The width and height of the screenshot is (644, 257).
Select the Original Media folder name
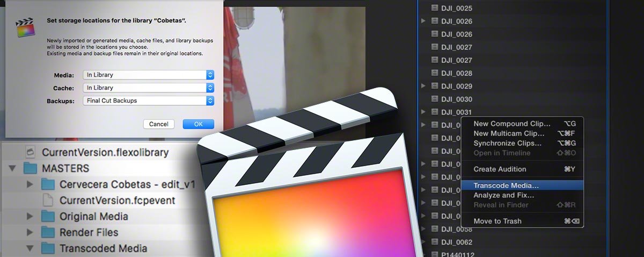[94, 217]
